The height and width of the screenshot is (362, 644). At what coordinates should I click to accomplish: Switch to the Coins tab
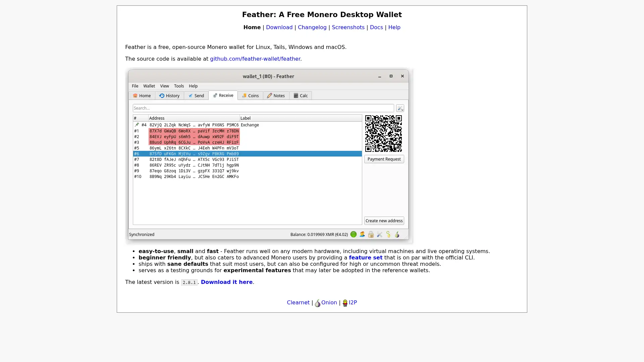click(250, 96)
